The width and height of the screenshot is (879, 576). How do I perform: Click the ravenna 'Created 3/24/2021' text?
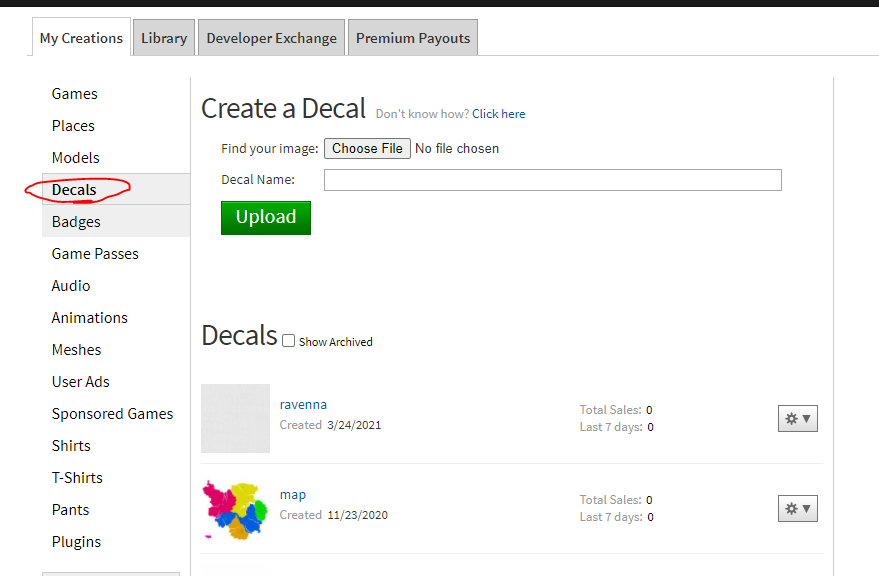point(330,425)
